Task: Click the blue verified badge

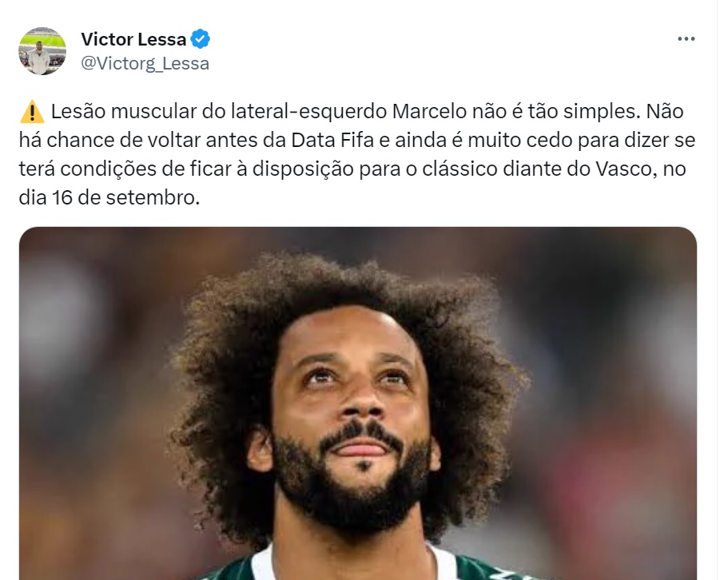Action: (201, 39)
